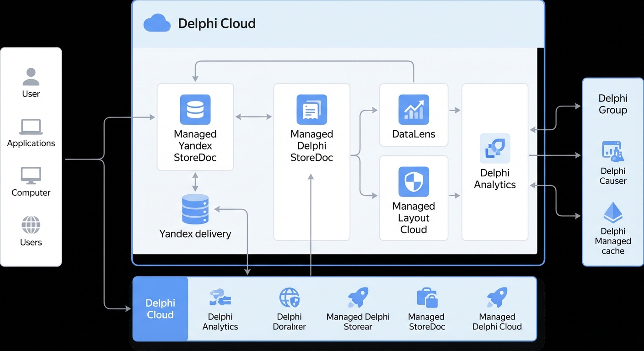Select the "Managed Delphi StoreDoc" label
The height and width of the screenshot is (351, 644).
point(312,146)
